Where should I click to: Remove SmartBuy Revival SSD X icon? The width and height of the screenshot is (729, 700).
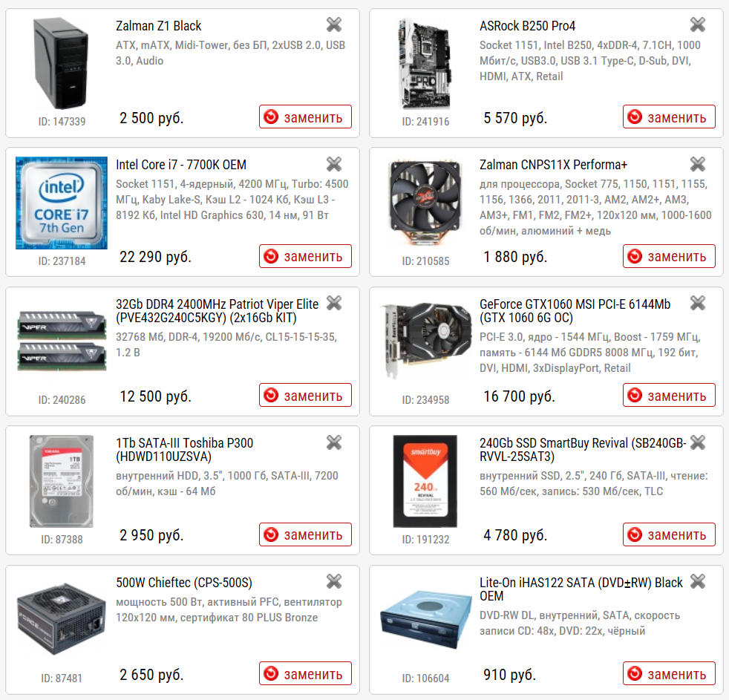tap(697, 442)
